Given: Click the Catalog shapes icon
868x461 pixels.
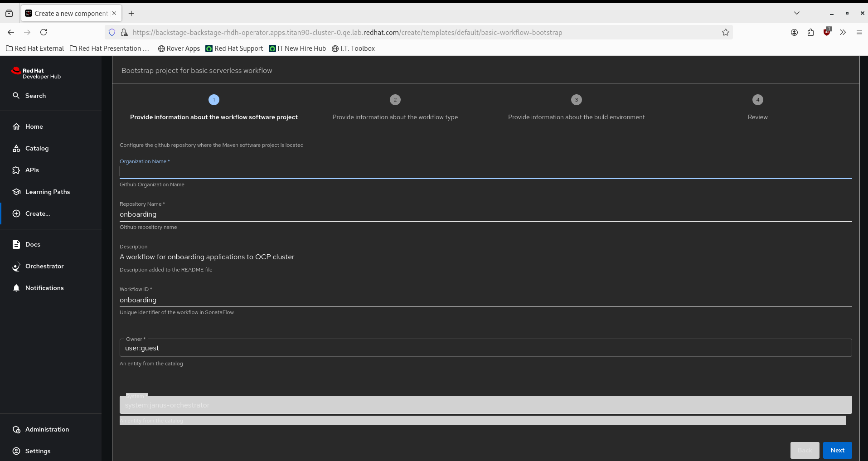Looking at the screenshot, I should [x=16, y=148].
